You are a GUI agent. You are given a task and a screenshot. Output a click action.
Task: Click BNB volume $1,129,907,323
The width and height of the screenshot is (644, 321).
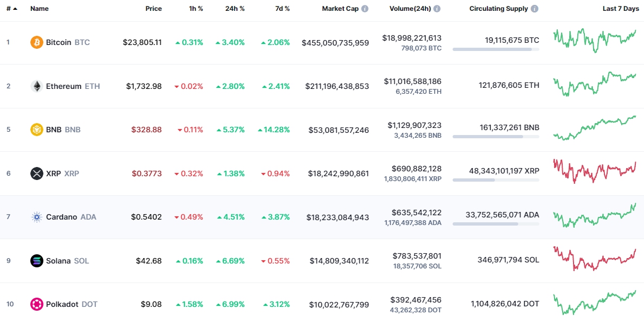tap(415, 125)
